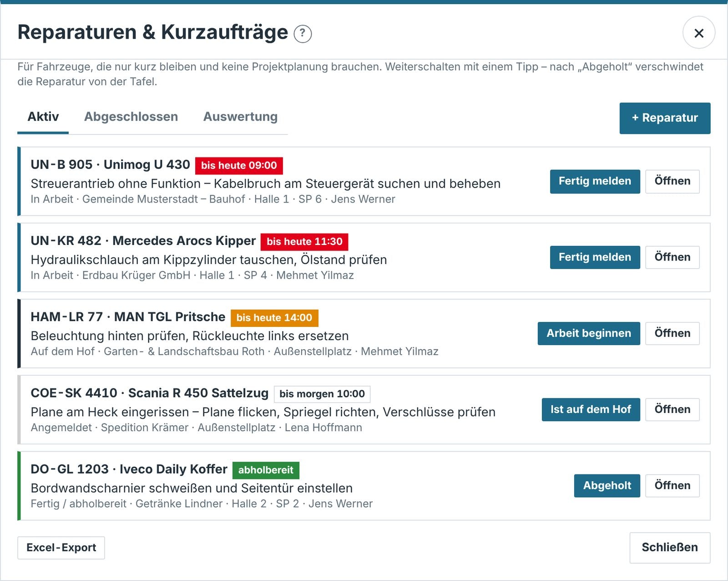
Task: Click the red 'bis heute 11:30' badge
Action: 304,241
